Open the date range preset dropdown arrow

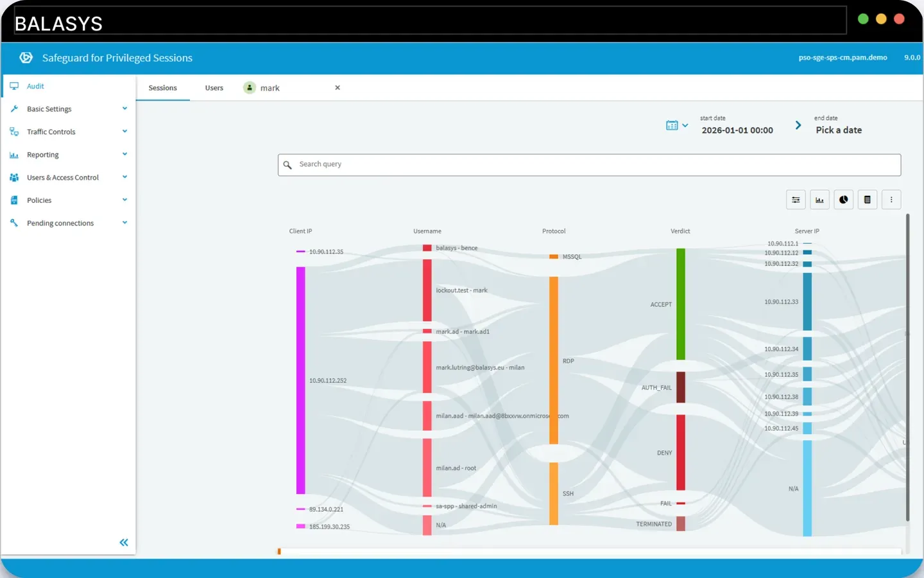(x=685, y=125)
